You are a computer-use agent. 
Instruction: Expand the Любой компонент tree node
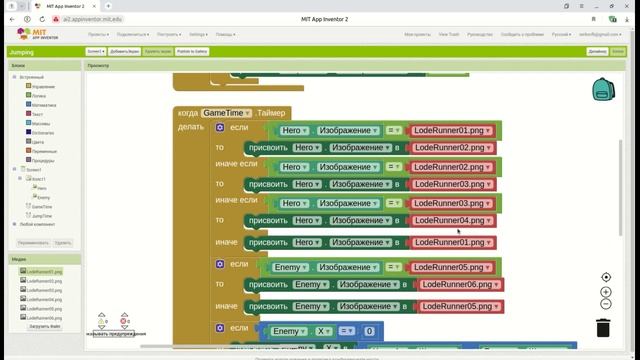coord(14,224)
